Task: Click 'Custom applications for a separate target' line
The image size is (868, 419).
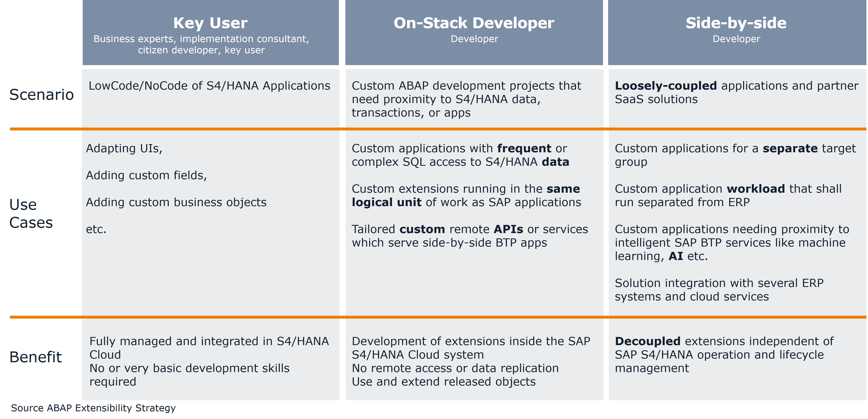Action: coord(735,149)
